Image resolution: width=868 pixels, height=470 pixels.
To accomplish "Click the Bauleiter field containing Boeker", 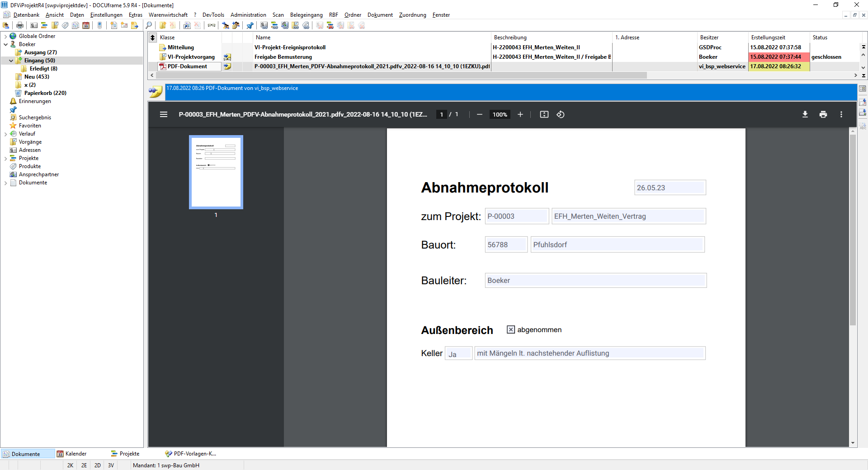I will (596, 280).
